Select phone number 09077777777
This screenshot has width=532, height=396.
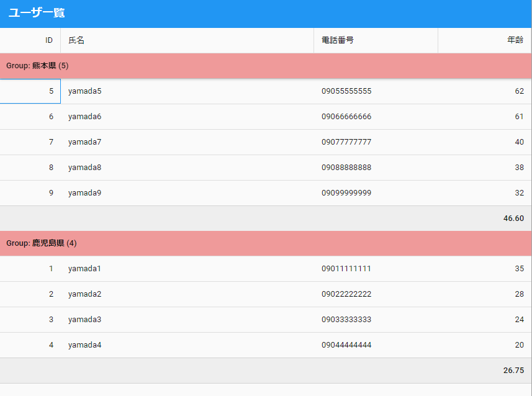pos(376,142)
